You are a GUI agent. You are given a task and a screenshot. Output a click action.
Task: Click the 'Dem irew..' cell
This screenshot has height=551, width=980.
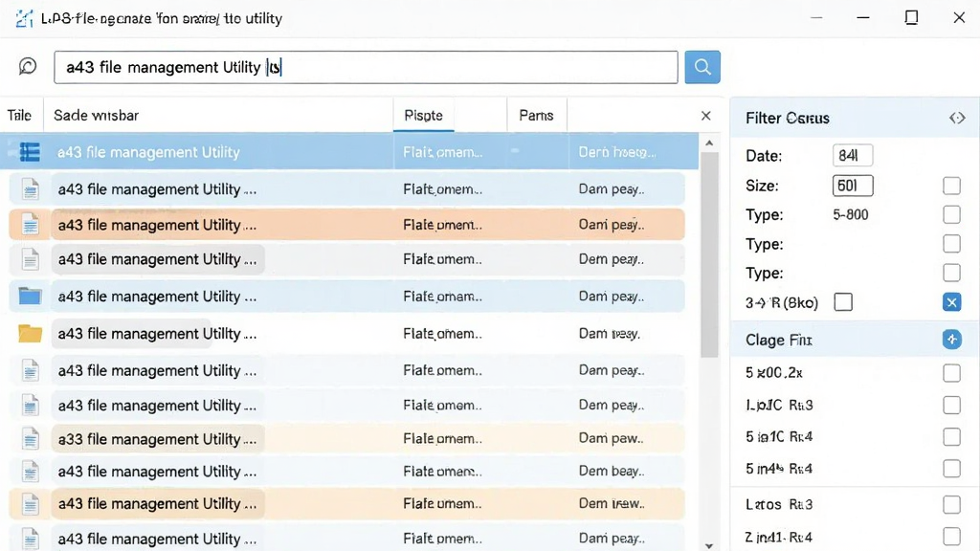click(611, 503)
